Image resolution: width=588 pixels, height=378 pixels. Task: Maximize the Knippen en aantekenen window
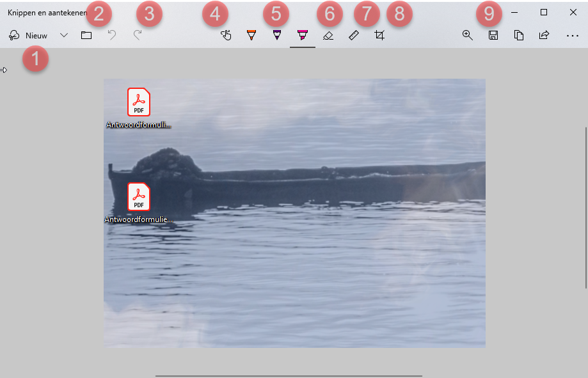coord(544,12)
